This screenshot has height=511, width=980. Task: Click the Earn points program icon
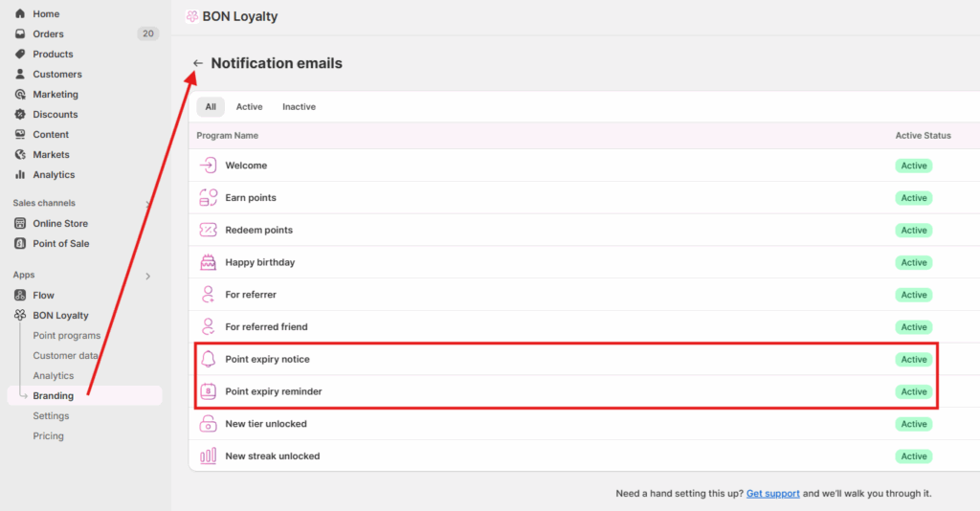(x=208, y=198)
